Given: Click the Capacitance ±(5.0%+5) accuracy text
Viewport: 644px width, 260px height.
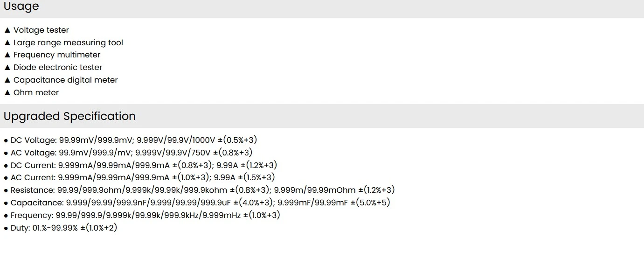Looking at the screenshot, I should coord(370,203).
